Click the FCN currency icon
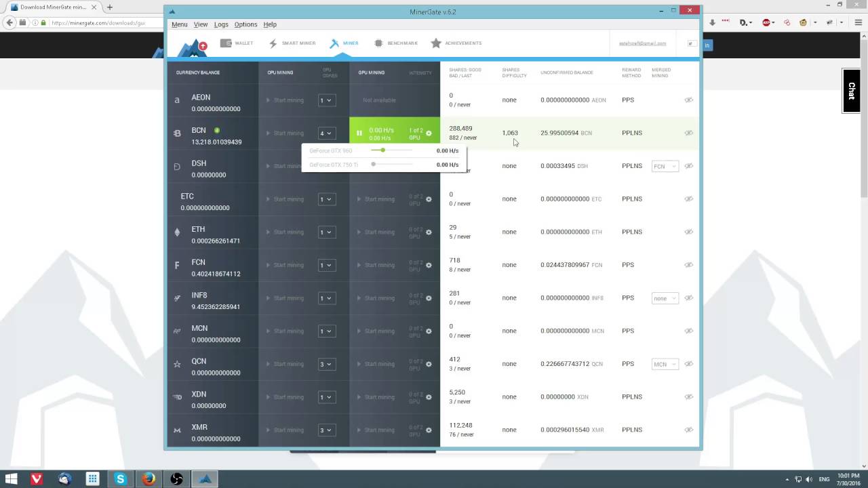This screenshot has width=868, height=488. (x=177, y=265)
